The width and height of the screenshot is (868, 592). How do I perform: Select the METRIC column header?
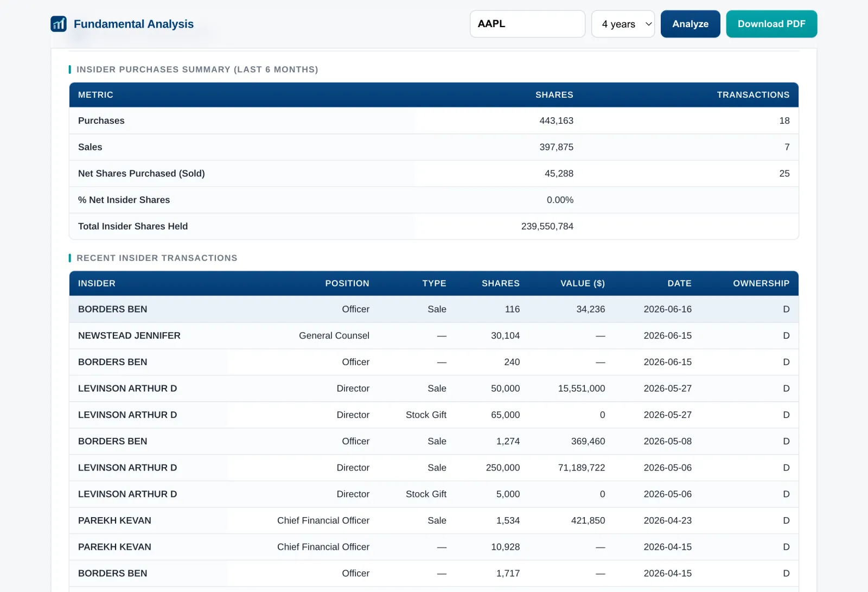coord(95,95)
